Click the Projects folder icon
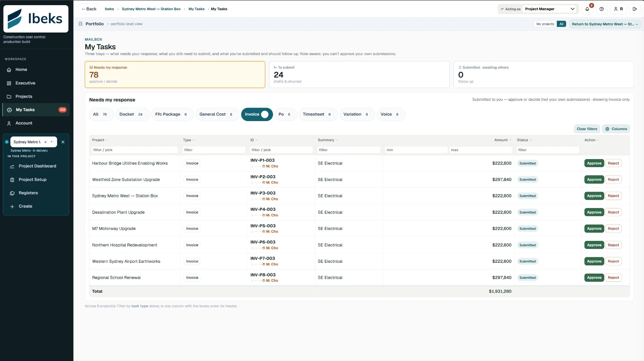The height and width of the screenshot is (361, 644). pyautogui.click(x=9, y=97)
